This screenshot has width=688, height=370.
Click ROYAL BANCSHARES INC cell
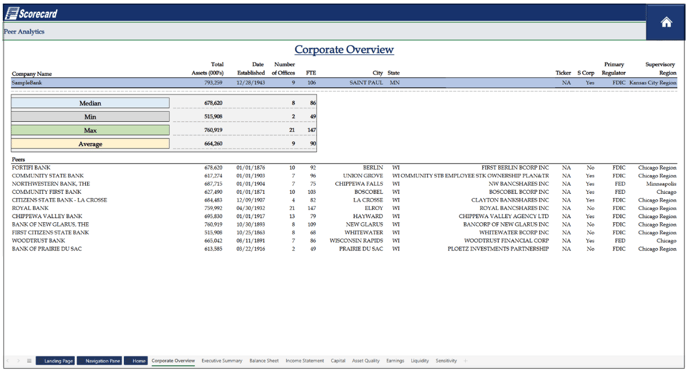514,208
